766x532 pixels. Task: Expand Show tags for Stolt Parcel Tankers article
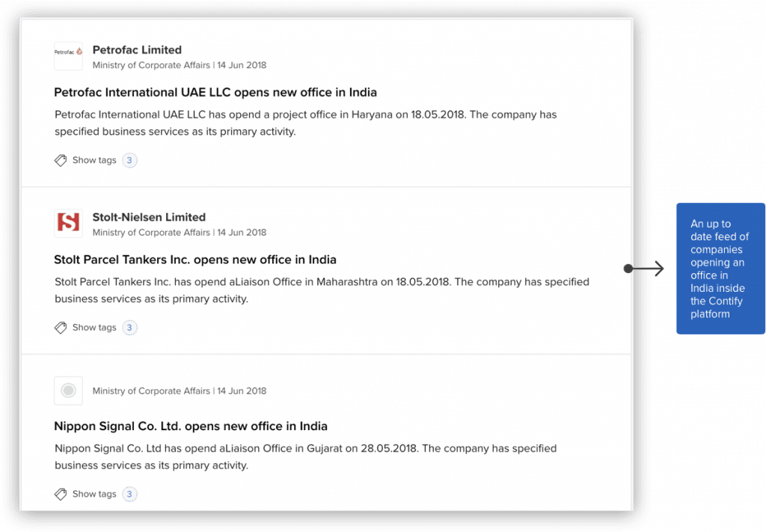tap(94, 327)
